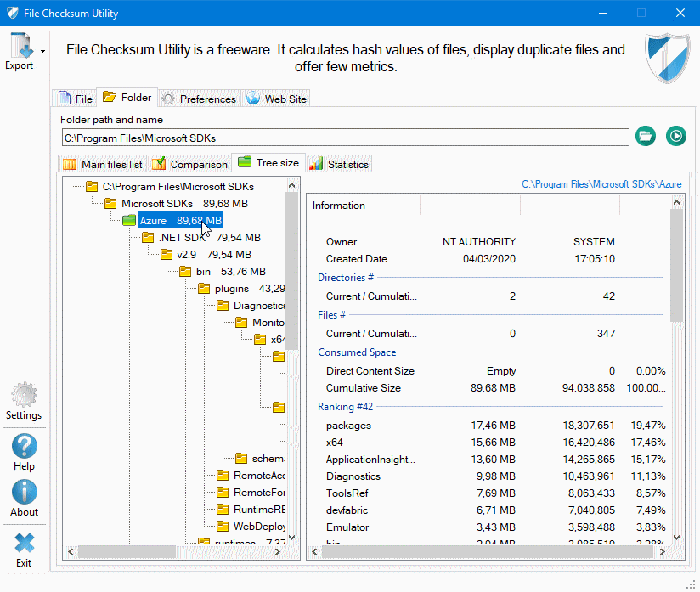Open the About info icon
700x592 pixels.
pos(24,493)
